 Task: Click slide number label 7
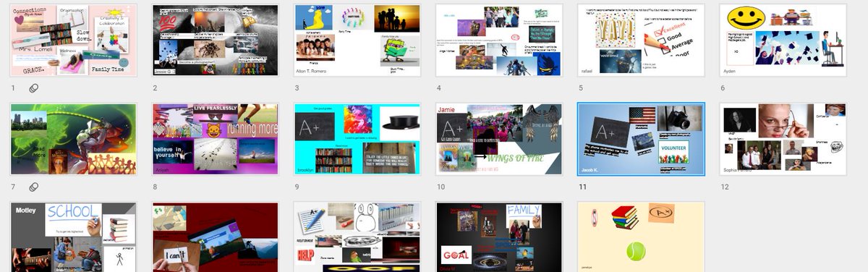13,187
